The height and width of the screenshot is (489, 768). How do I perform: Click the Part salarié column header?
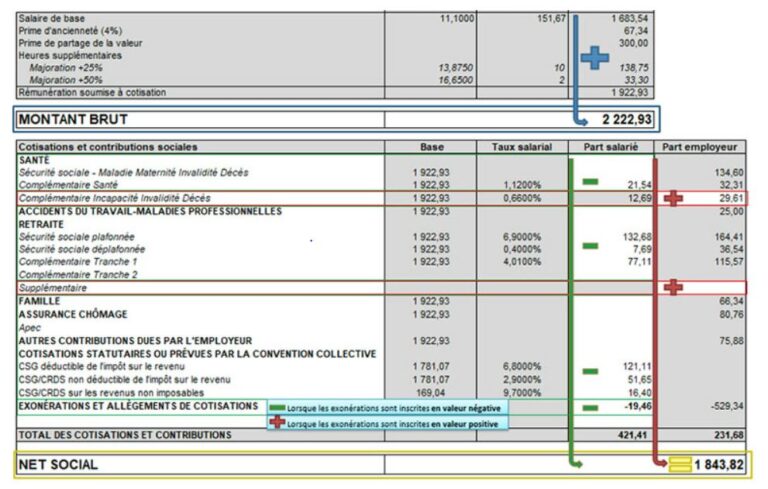tap(611, 147)
